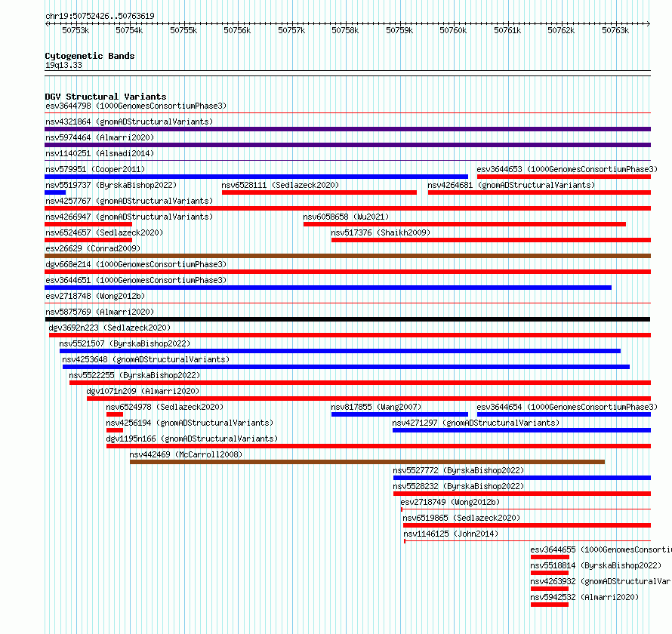Open the nsv517376 Shaikh2009 label
Image resolution: width=672 pixels, height=634 pixels.
(x=381, y=232)
